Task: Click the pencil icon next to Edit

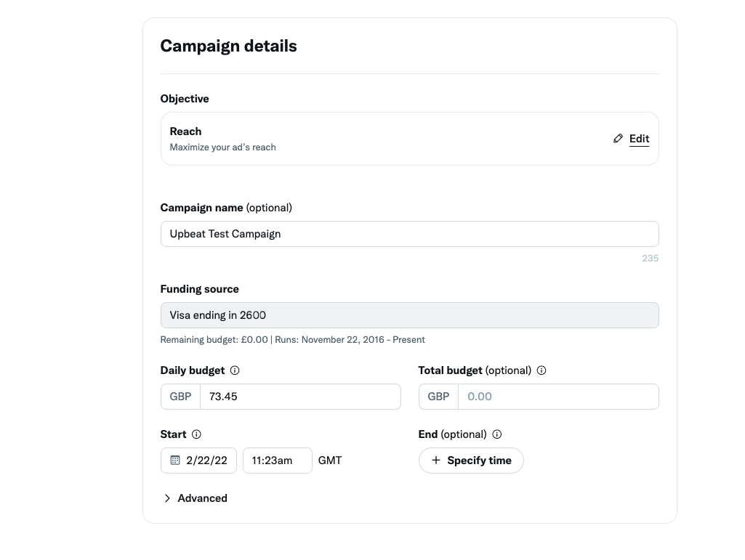Action: 618,138
